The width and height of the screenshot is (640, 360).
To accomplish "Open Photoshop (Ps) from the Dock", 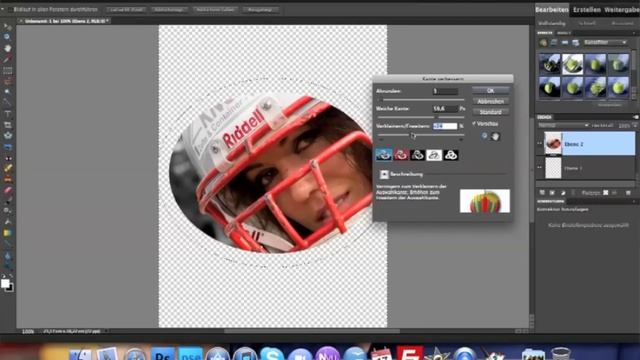I will (x=162, y=354).
